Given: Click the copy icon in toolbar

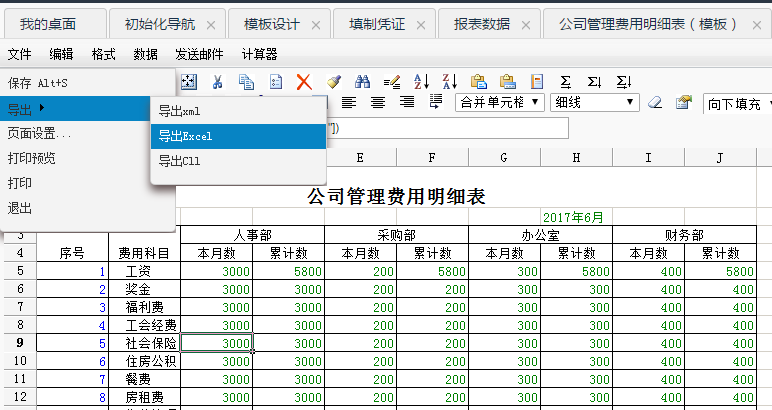Looking at the screenshot, I should 246,82.
